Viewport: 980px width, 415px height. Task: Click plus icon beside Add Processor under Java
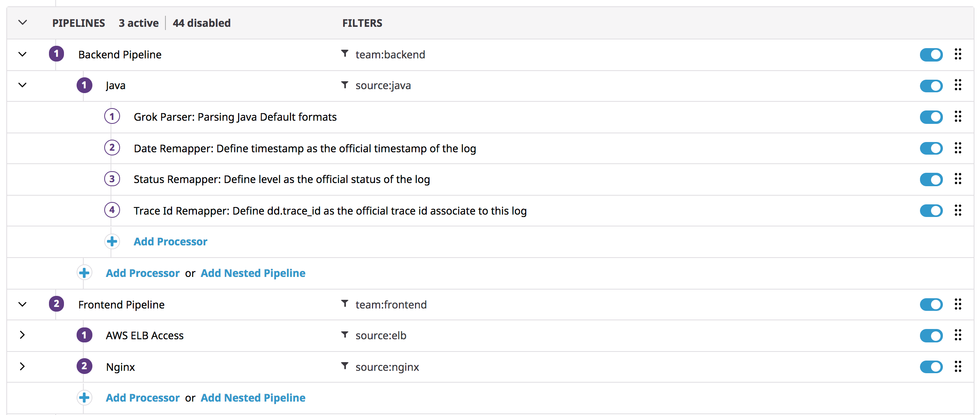coord(112,241)
